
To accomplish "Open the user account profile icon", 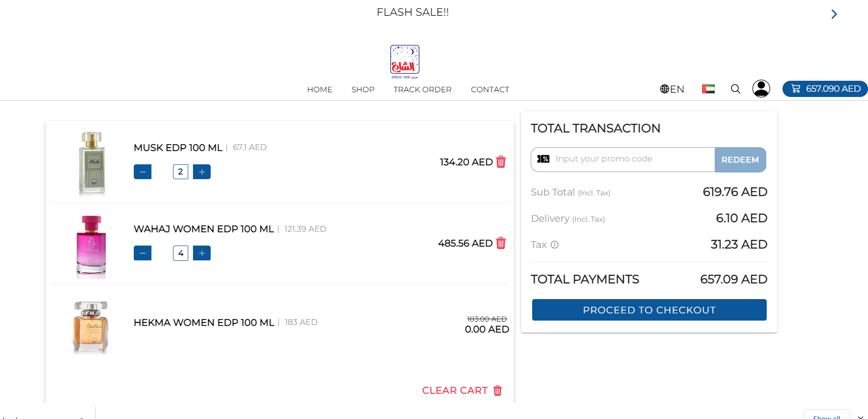I will 761,89.
